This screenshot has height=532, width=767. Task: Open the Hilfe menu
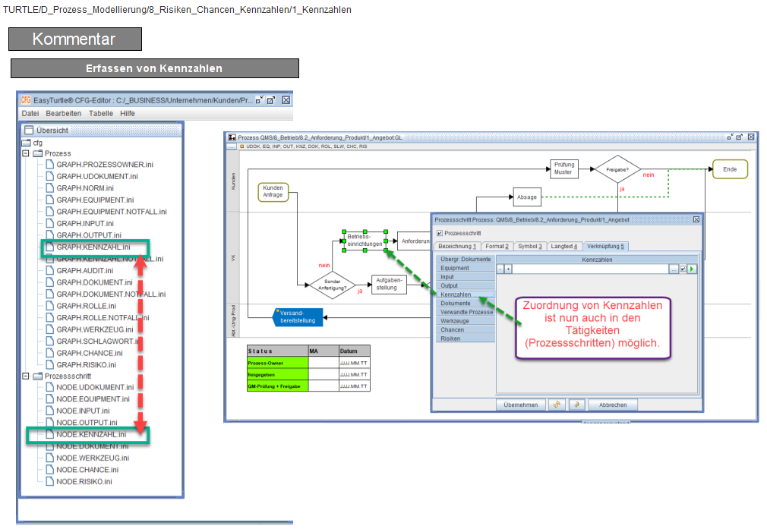127,113
